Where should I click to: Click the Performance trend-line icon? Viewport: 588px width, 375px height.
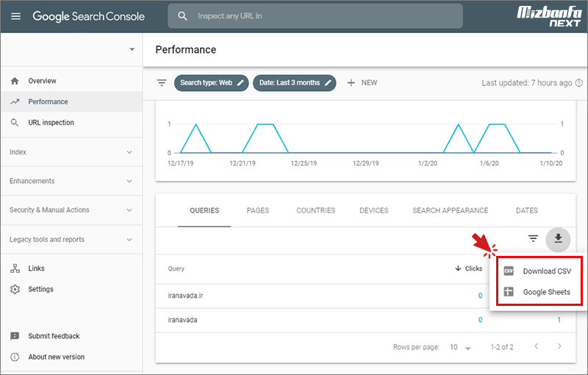[x=15, y=101]
